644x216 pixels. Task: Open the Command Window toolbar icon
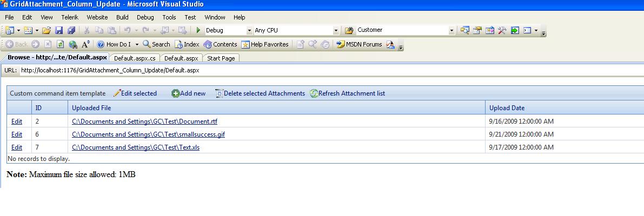pos(527,30)
